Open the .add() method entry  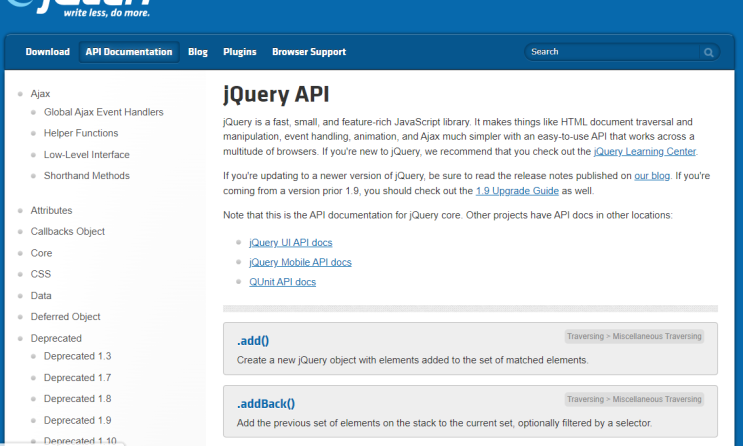pos(253,341)
